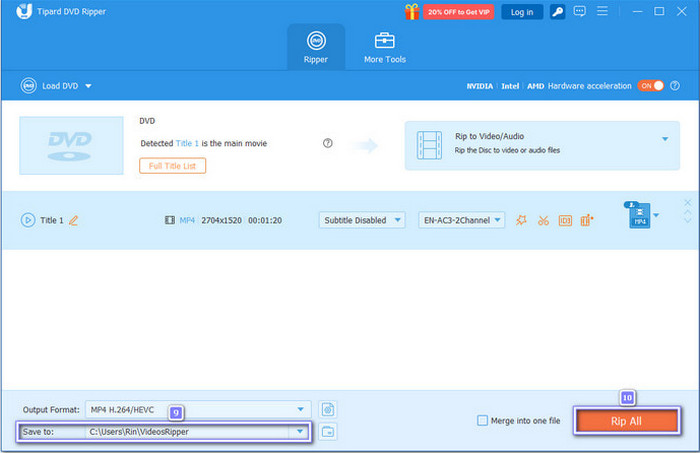Open the register key icon
This screenshot has height=453, width=700.
tap(557, 12)
